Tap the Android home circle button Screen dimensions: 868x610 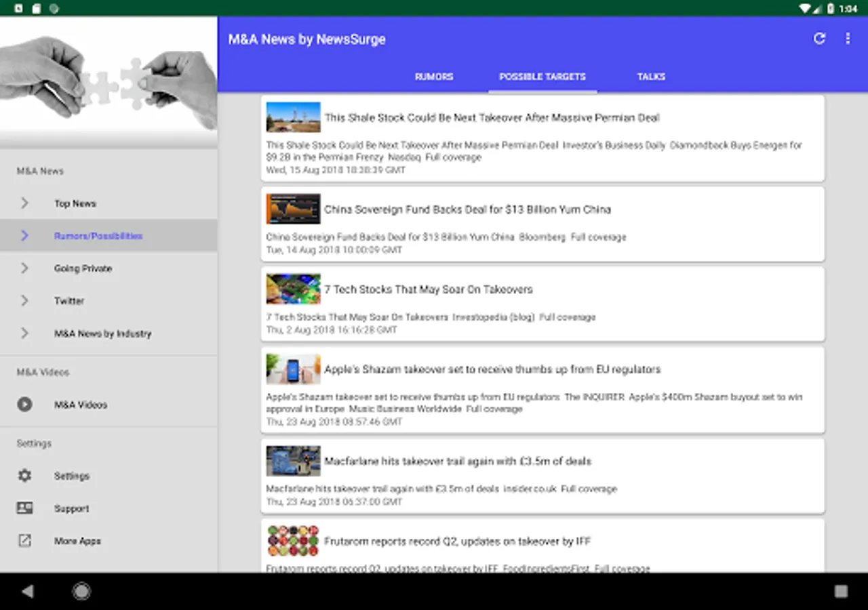81,592
